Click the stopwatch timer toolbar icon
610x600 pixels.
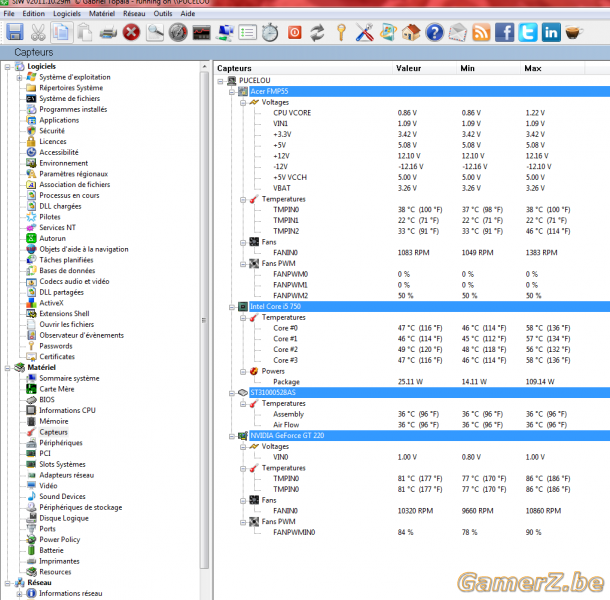pos(270,32)
